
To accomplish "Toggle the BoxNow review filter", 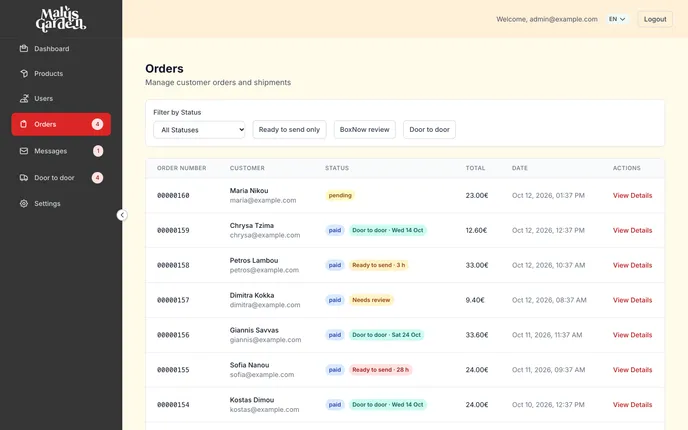I will tap(365, 130).
